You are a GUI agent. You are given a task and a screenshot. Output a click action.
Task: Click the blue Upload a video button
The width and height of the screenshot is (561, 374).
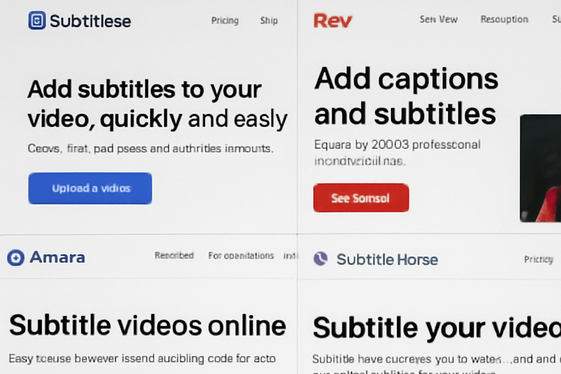click(x=90, y=188)
